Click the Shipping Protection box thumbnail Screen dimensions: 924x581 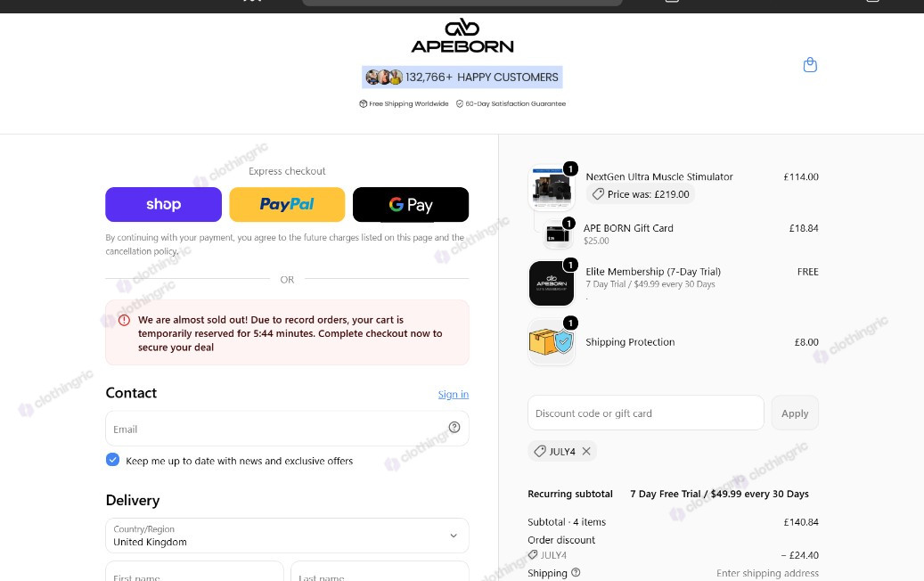pos(552,342)
